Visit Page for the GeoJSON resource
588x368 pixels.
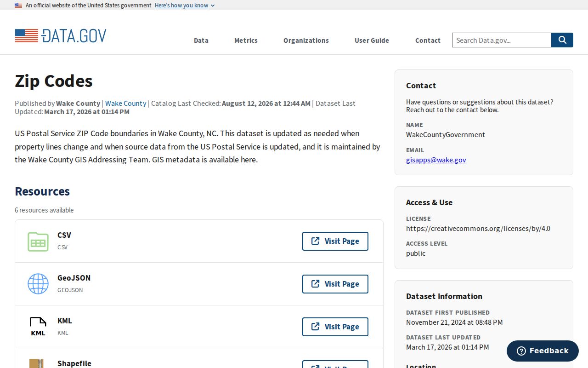tap(335, 284)
